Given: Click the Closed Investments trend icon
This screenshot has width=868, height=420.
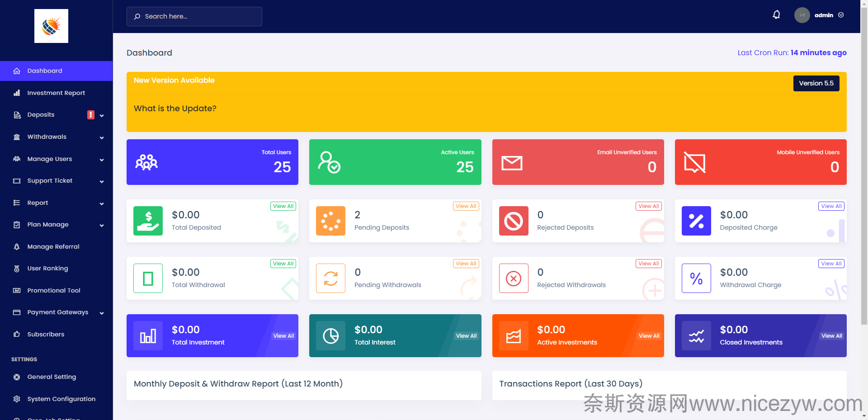Looking at the screenshot, I should tap(696, 335).
